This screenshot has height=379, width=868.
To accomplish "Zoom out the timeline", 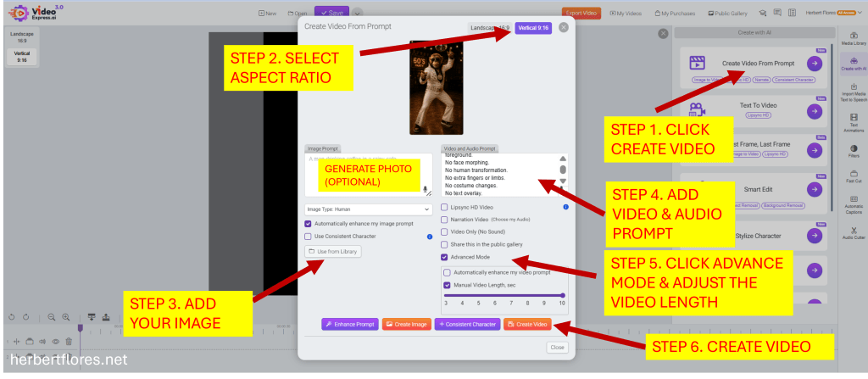I will click(x=52, y=317).
